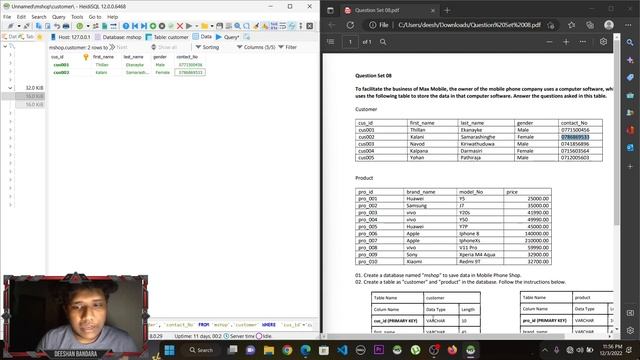Open the refresh icon dropdown arrow

click(88, 26)
